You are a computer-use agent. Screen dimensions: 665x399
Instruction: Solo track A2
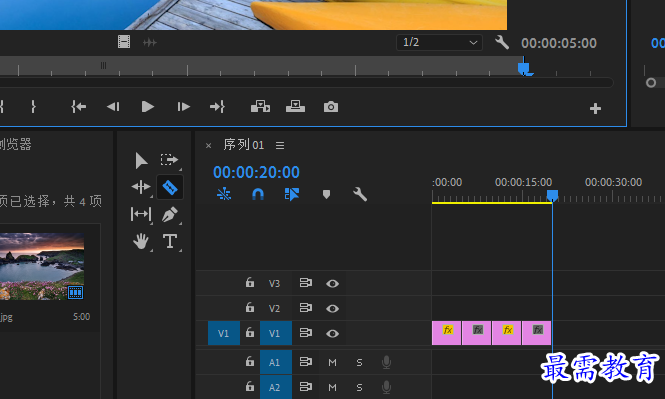coord(359,388)
